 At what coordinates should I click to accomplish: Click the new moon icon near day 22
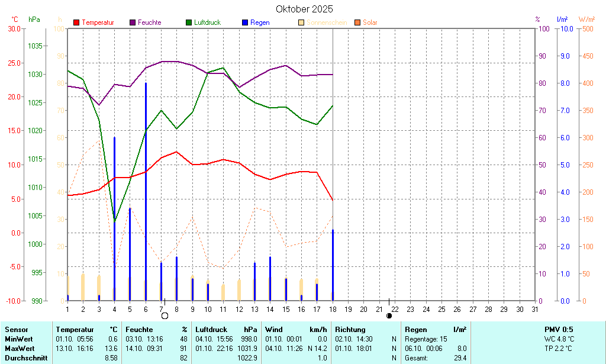coord(389,315)
